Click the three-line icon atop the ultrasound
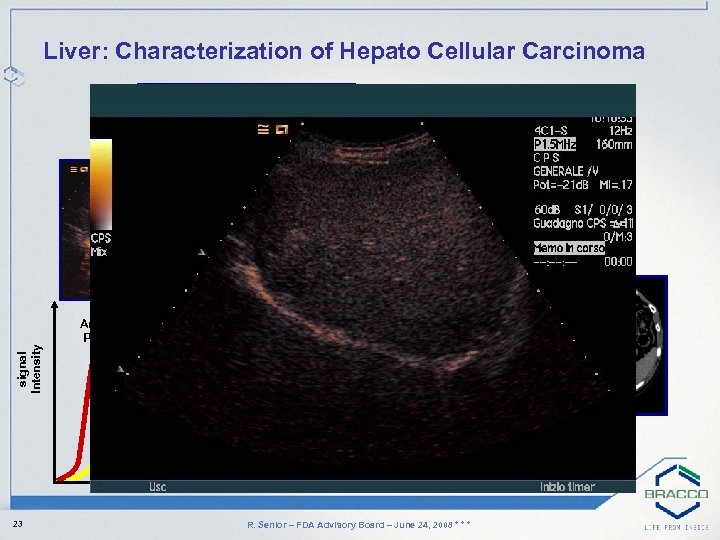The height and width of the screenshot is (540, 720). click(263, 130)
